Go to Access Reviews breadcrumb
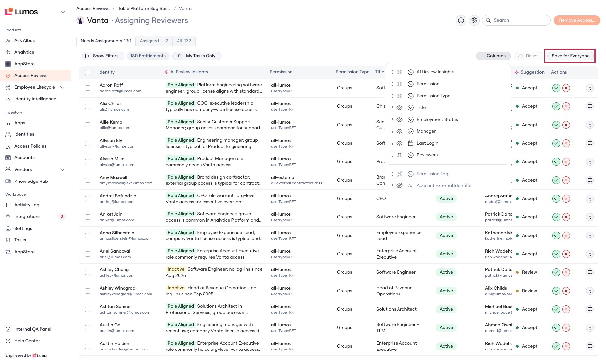 point(93,9)
